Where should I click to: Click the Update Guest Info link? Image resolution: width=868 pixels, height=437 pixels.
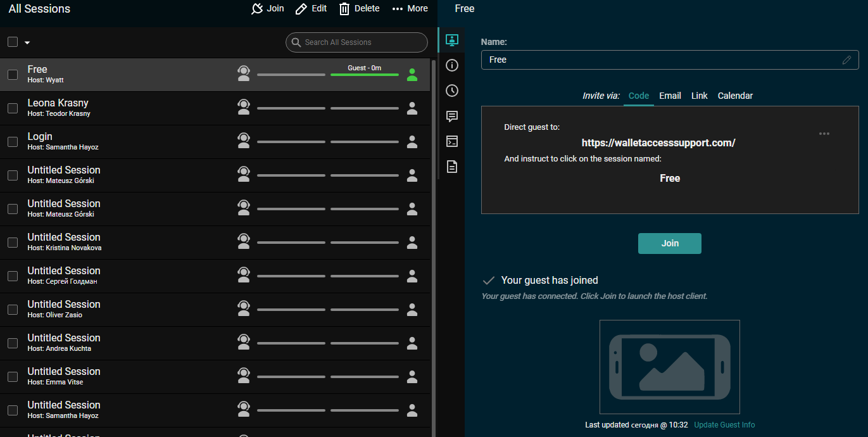pos(724,425)
